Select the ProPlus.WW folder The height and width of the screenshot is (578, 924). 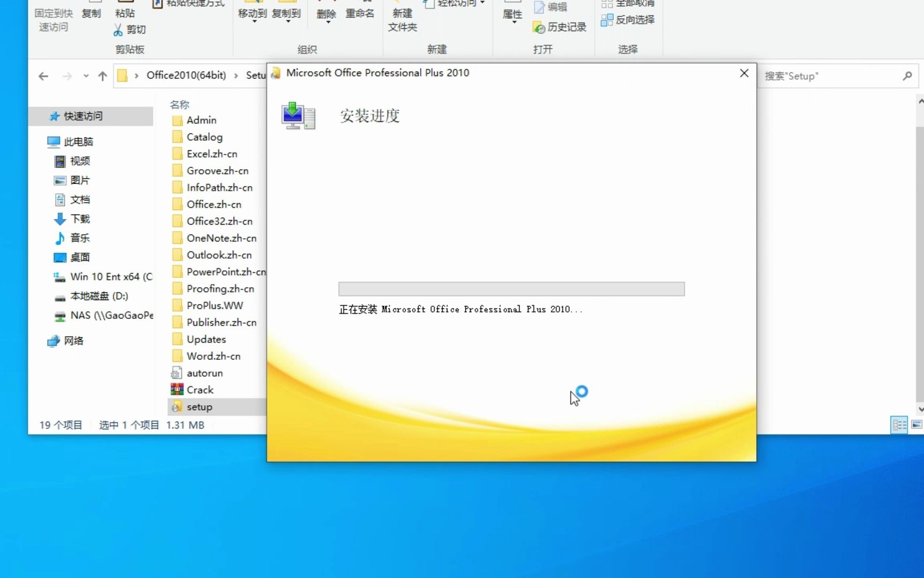(x=207, y=306)
